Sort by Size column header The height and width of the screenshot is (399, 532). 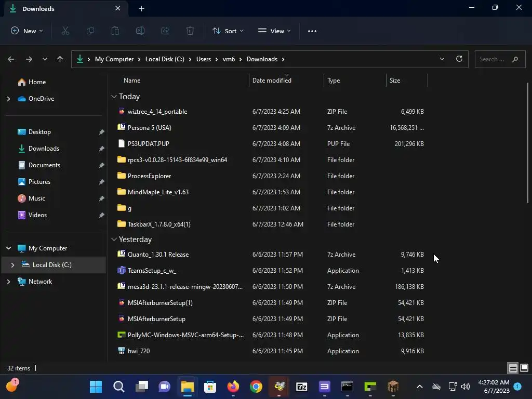(407, 81)
